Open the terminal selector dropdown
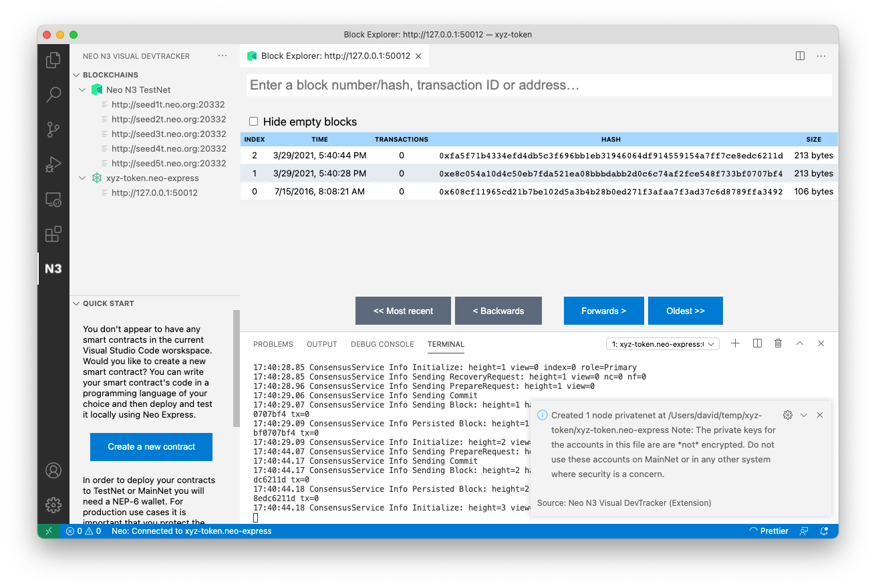 [662, 344]
